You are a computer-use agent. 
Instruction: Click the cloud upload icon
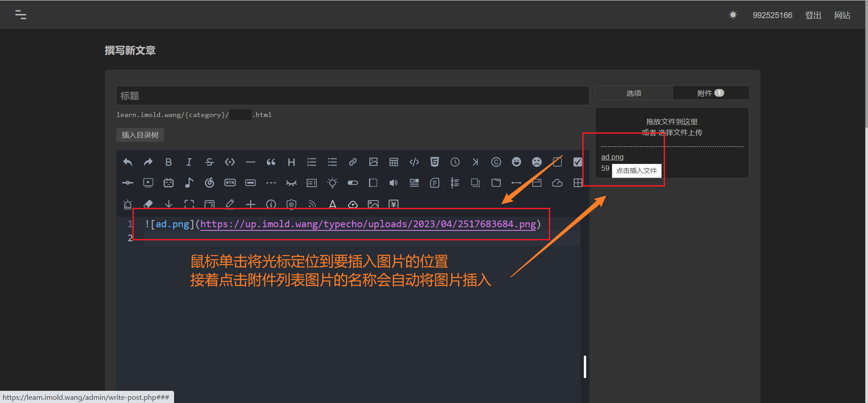click(353, 204)
